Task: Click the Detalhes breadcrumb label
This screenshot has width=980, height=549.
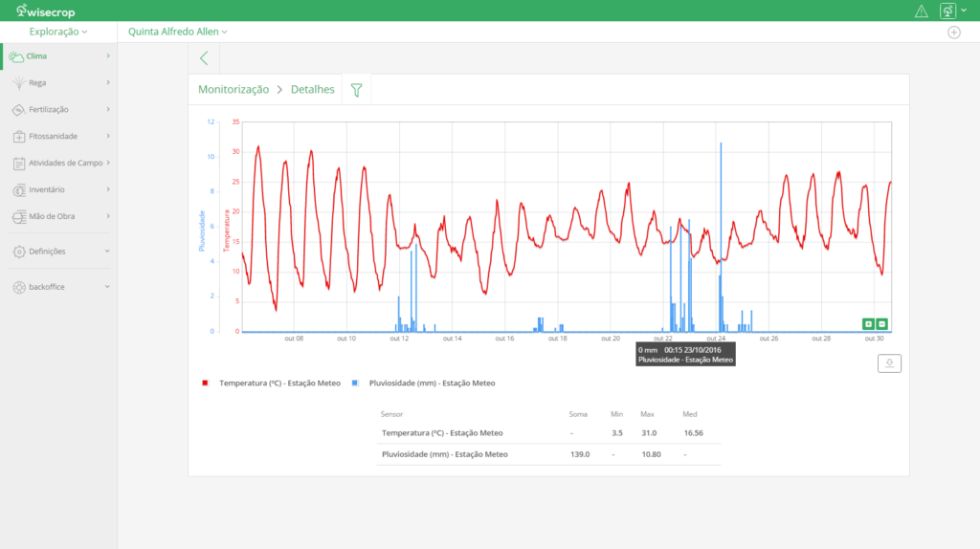Action: pyautogui.click(x=313, y=90)
